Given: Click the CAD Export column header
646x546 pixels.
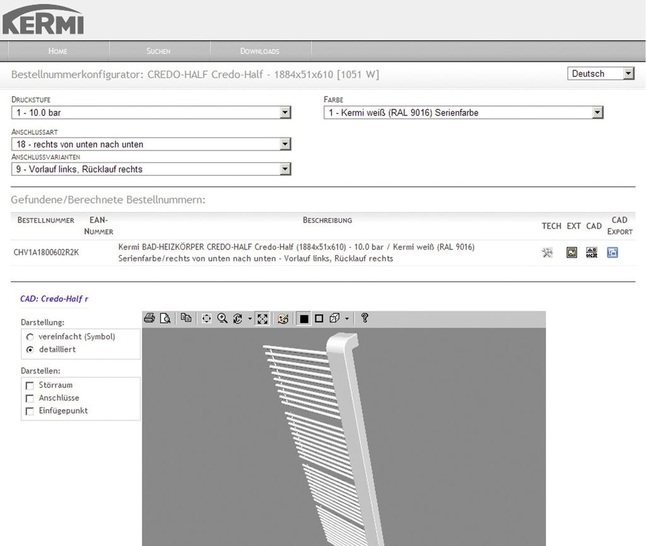Looking at the screenshot, I should 620,226.
